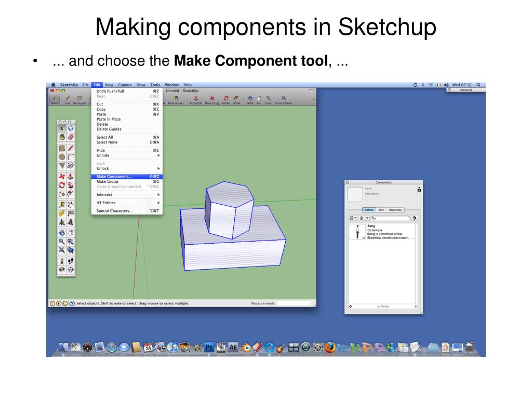Select the Rectangle tool in palette
Image resolution: width=532 pixels, height=399 pixels.
coord(62,148)
